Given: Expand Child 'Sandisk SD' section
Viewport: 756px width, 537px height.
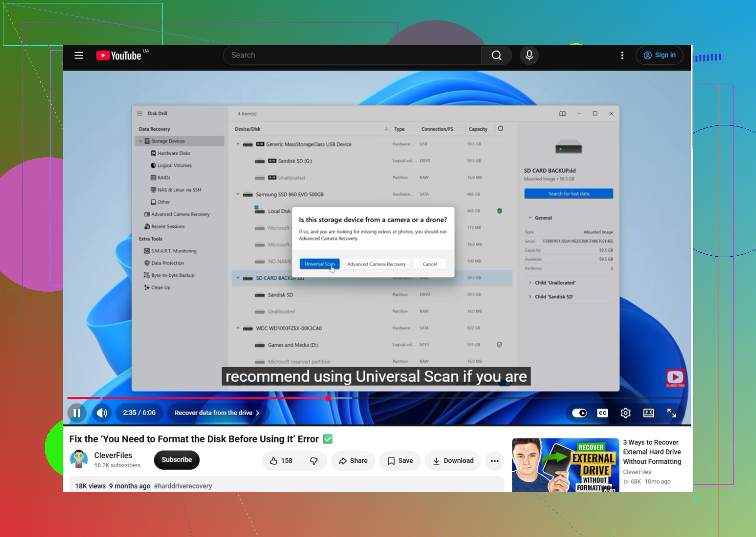Looking at the screenshot, I should (x=530, y=297).
